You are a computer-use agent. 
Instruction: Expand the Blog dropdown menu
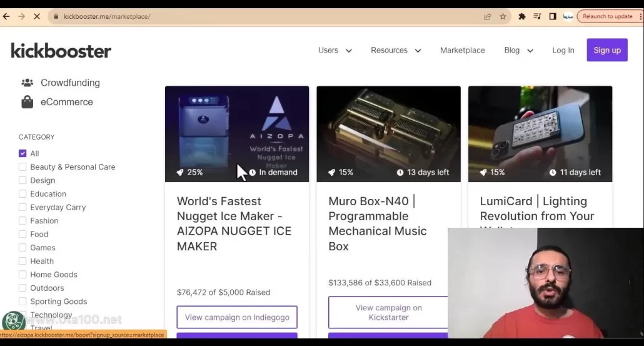pos(518,50)
